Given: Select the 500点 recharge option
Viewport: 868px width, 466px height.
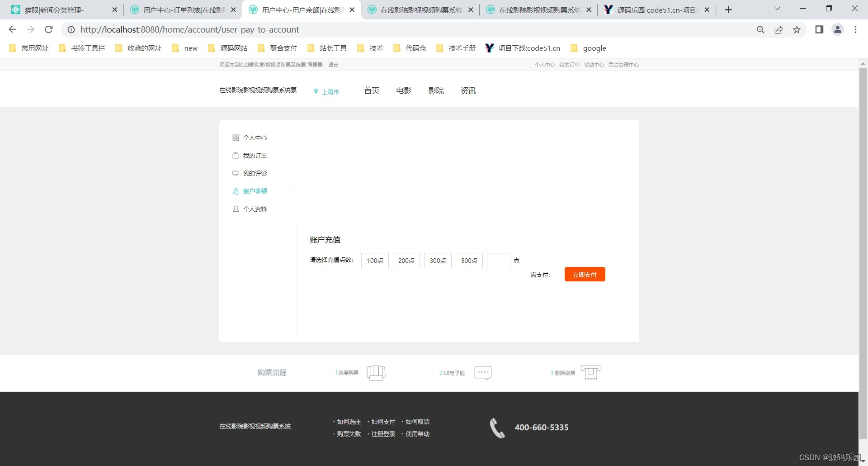Looking at the screenshot, I should pyautogui.click(x=469, y=261).
